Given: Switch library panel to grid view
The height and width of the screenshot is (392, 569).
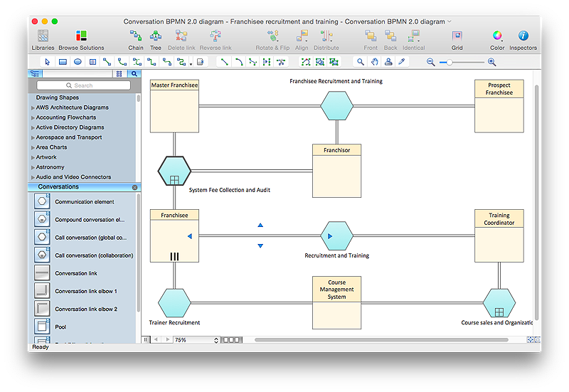Looking at the screenshot, I should pos(119,74).
